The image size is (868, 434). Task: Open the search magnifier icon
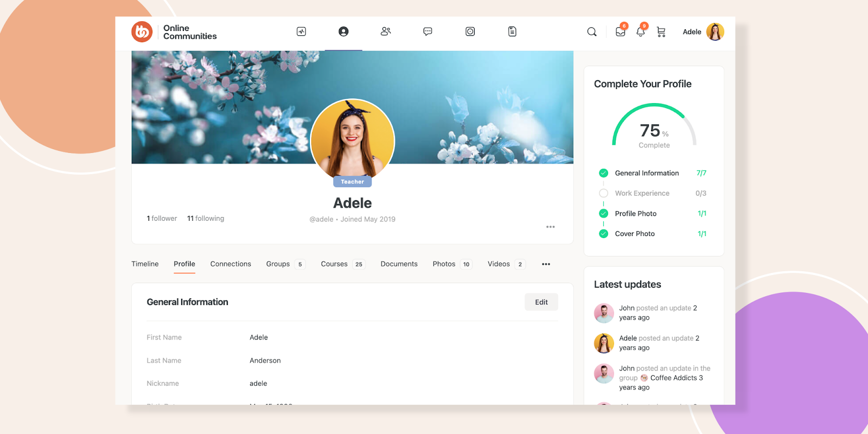tap(592, 32)
